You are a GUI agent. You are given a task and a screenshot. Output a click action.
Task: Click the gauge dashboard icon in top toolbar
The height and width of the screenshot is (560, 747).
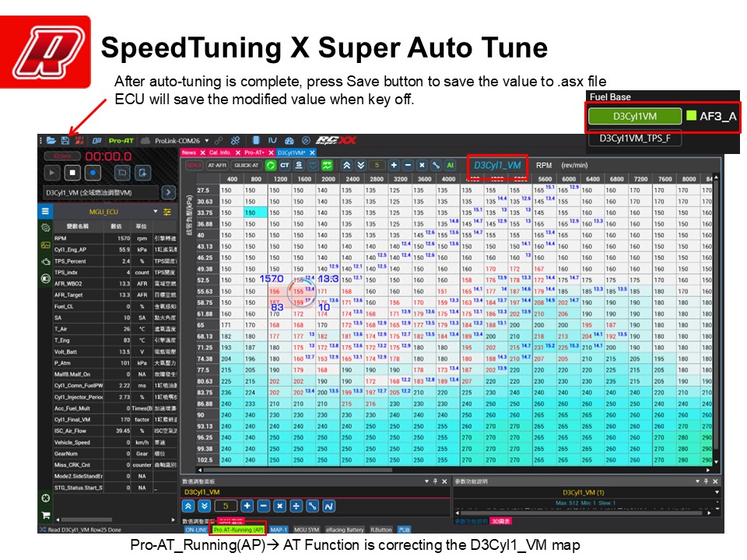[x=289, y=141]
